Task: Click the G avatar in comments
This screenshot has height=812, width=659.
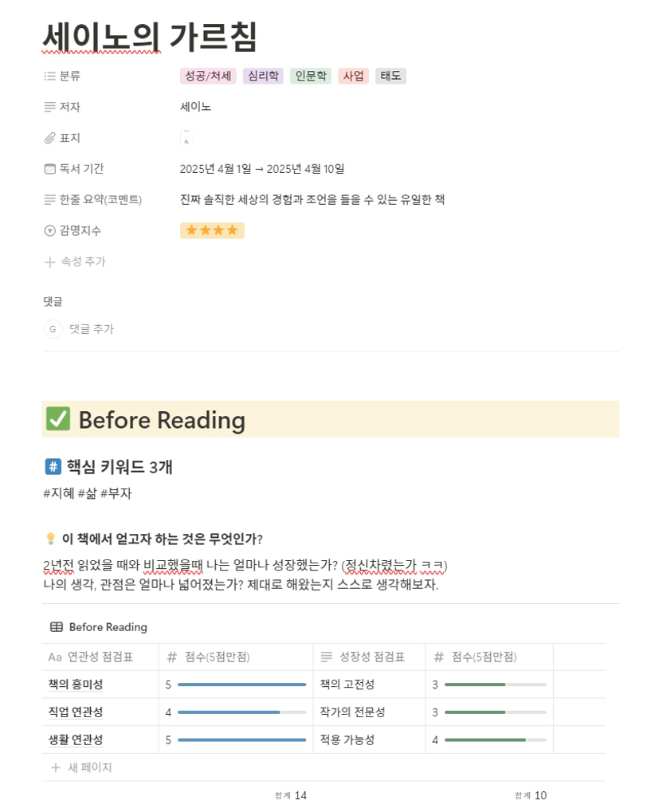Action: tap(53, 329)
